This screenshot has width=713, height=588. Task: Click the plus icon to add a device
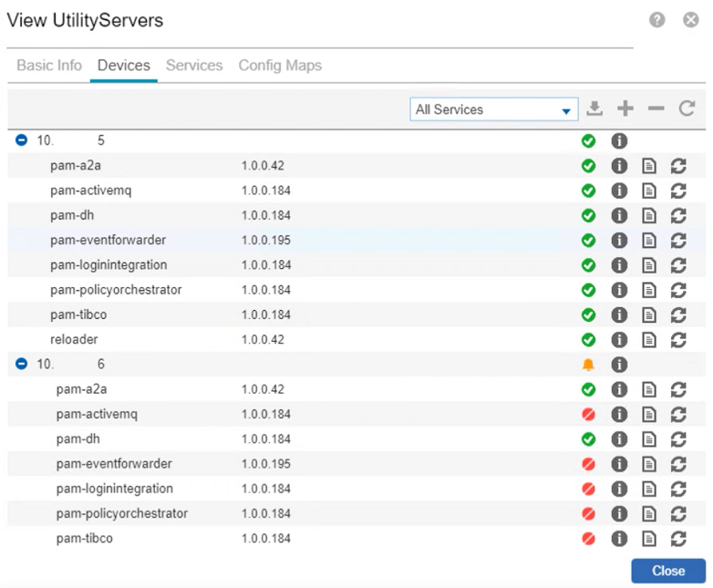coord(625,109)
